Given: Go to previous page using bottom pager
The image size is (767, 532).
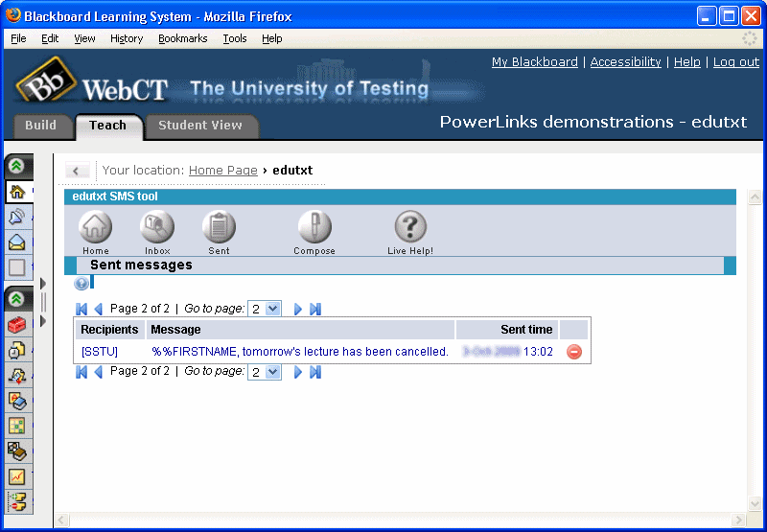Looking at the screenshot, I should click(x=99, y=372).
